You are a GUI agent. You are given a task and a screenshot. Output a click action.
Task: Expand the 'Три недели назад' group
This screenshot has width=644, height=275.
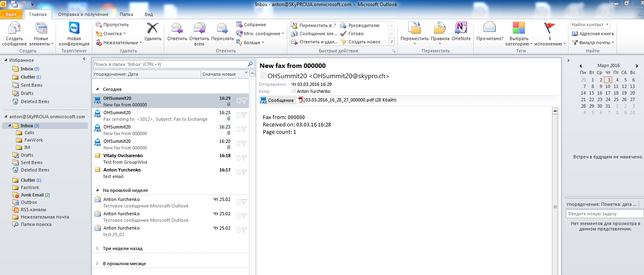point(97,248)
